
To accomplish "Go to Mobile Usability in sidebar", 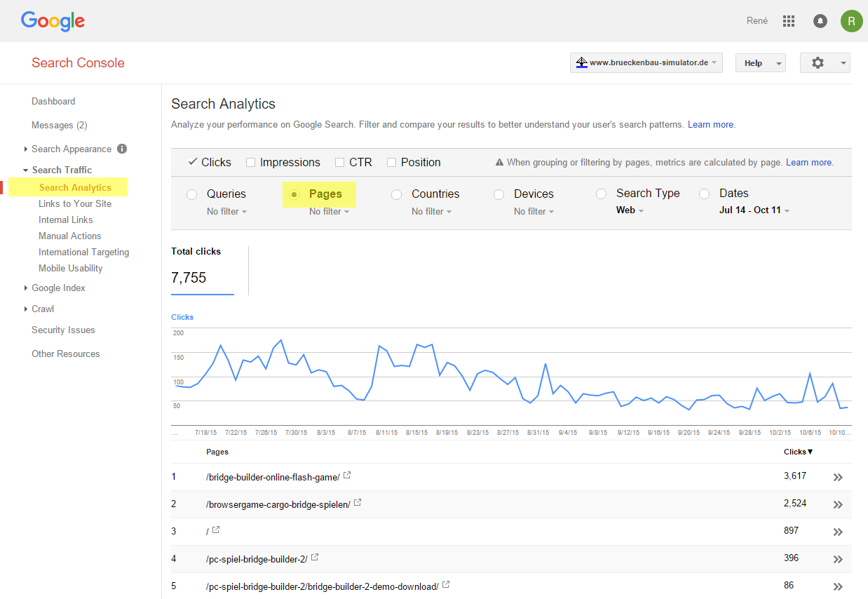I will pos(71,269).
